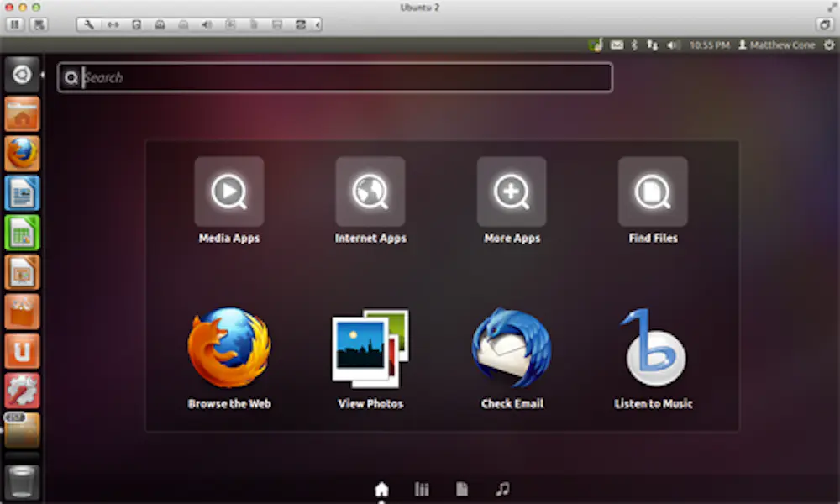The width and height of the screenshot is (840, 504).
Task: Open Banshee via Listen to Music
Action: (x=653, y=349)
